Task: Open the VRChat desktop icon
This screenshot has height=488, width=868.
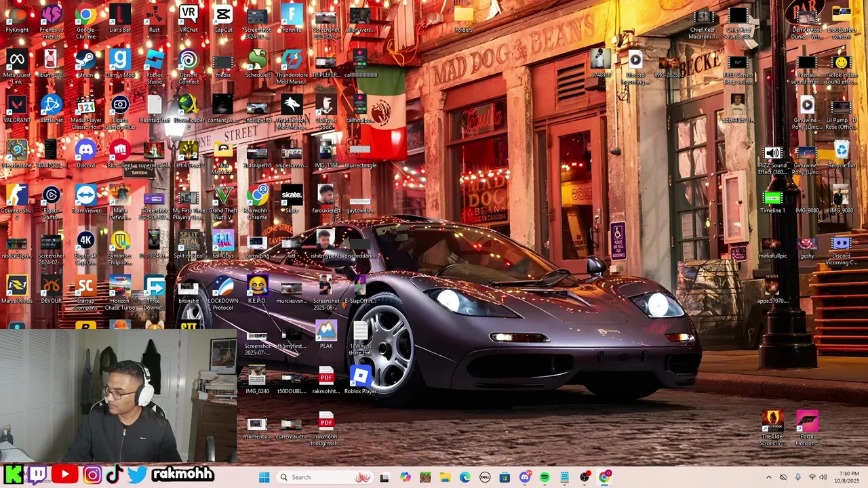Action: coord(189,19)
